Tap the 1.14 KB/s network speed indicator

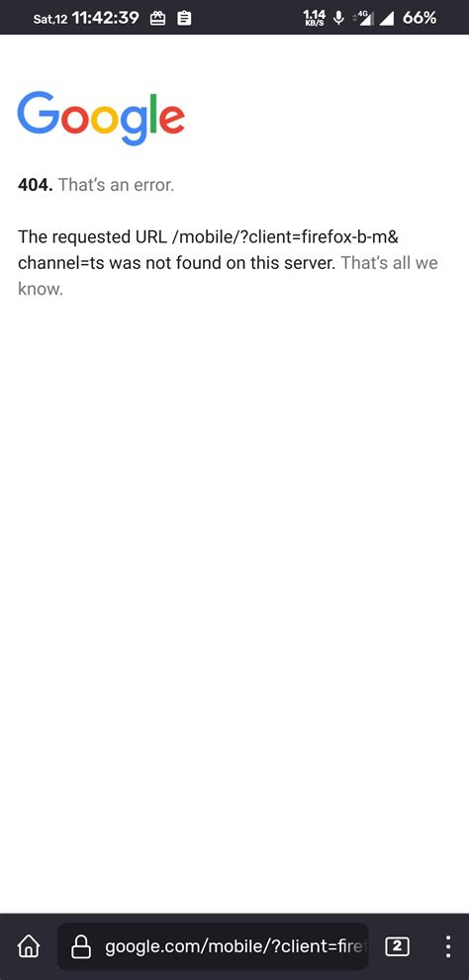pyautogui.click(x=314, y=18)
